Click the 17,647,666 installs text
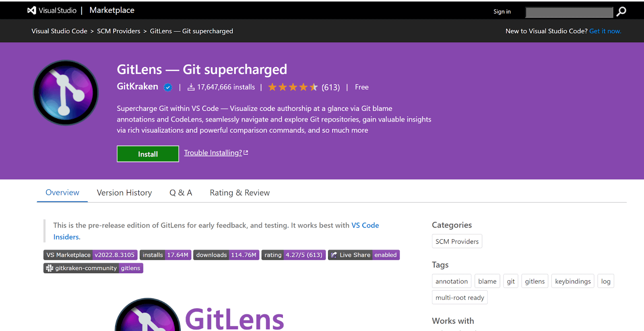 pyautogui.click(x=226, y=87)
